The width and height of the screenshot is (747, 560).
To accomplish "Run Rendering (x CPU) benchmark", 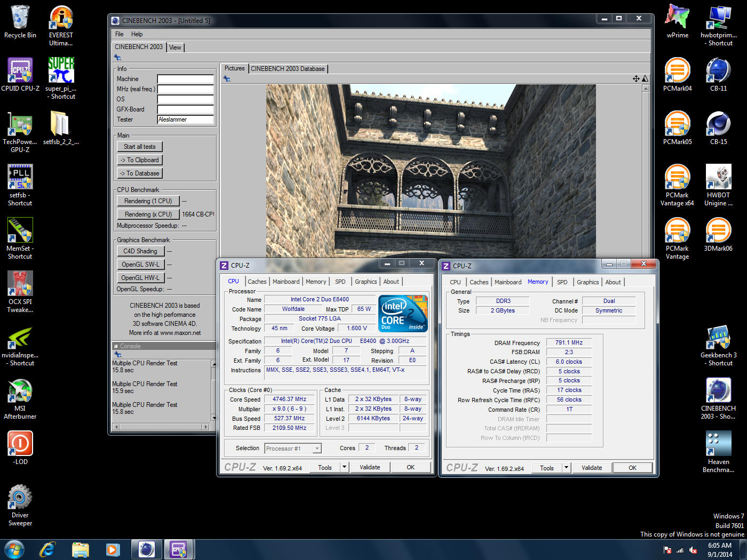I will pos(148,214).
